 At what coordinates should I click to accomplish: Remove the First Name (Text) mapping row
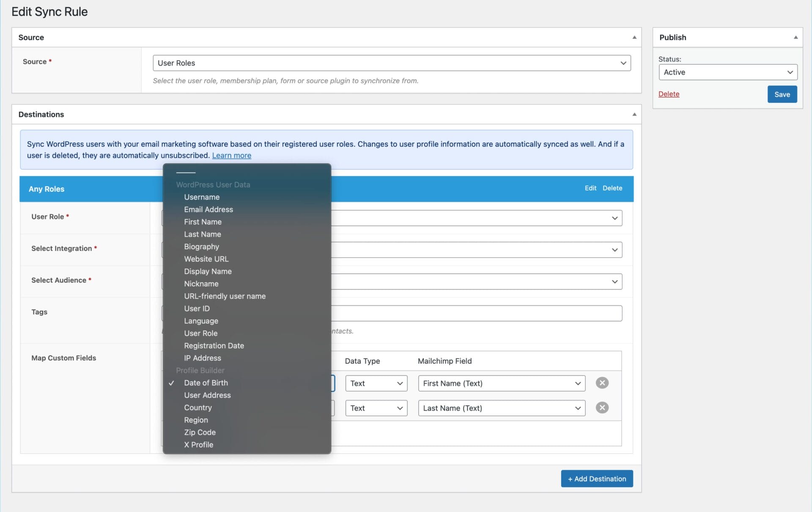coord(602,383)
